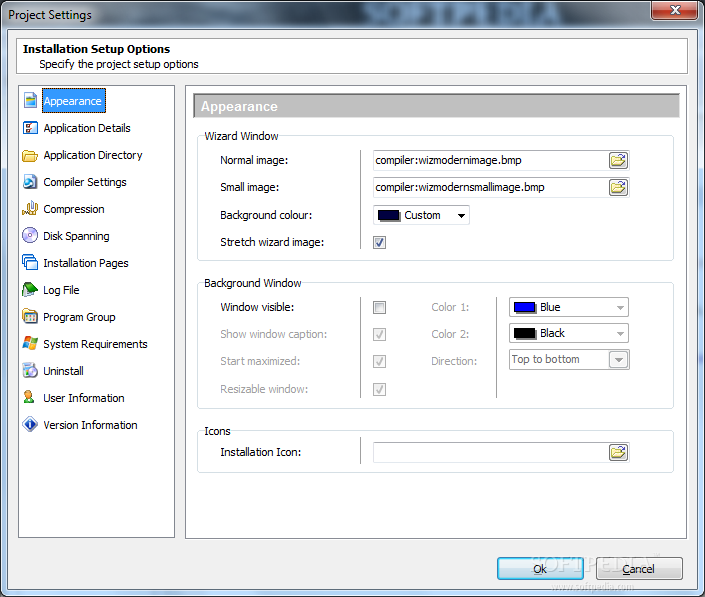The image size is (705, 597).
Task: Toggle the Stretch wizard image checkbox
Action: [379, 243]
